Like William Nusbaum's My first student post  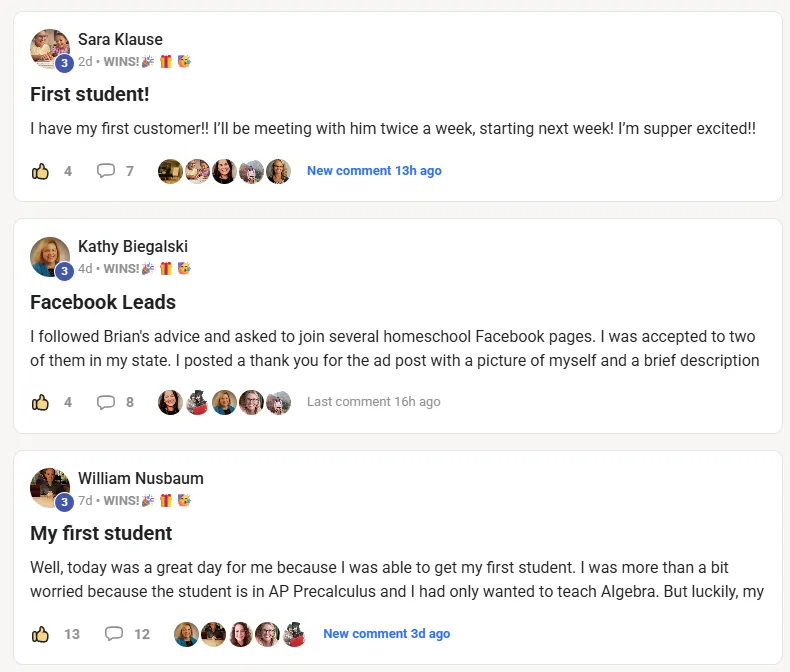point(41,634)
